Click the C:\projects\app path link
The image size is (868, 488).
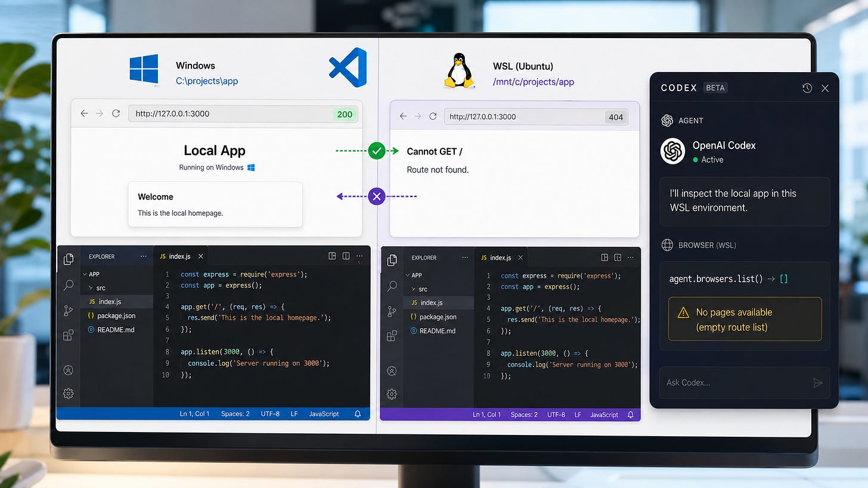(x=207, y=81)
